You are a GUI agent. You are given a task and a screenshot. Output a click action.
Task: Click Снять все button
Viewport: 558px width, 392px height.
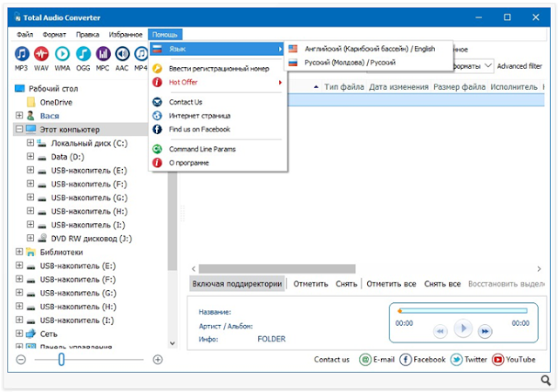(442, 284)
